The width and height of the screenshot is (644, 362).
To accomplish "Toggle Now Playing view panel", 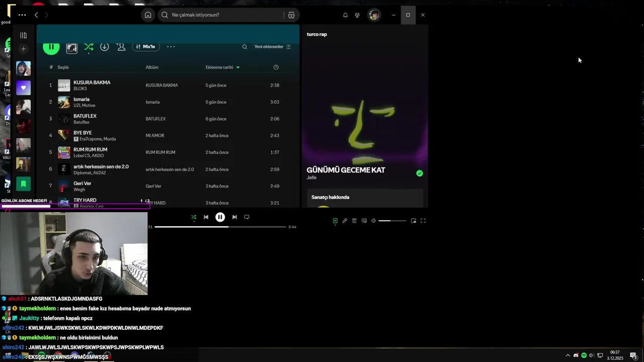I will click(335, 221).
